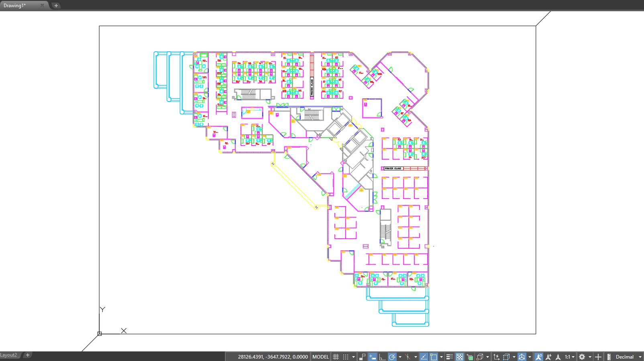Click Selection Cycling icon
The image size is (644, 361).
coord(470,357)
